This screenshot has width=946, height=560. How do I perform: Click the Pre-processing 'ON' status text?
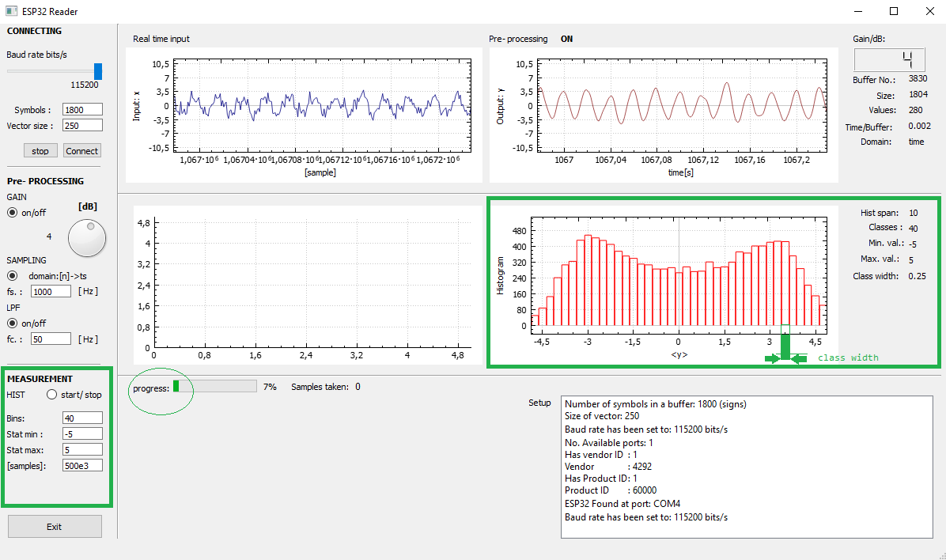[x=566, y=39]
